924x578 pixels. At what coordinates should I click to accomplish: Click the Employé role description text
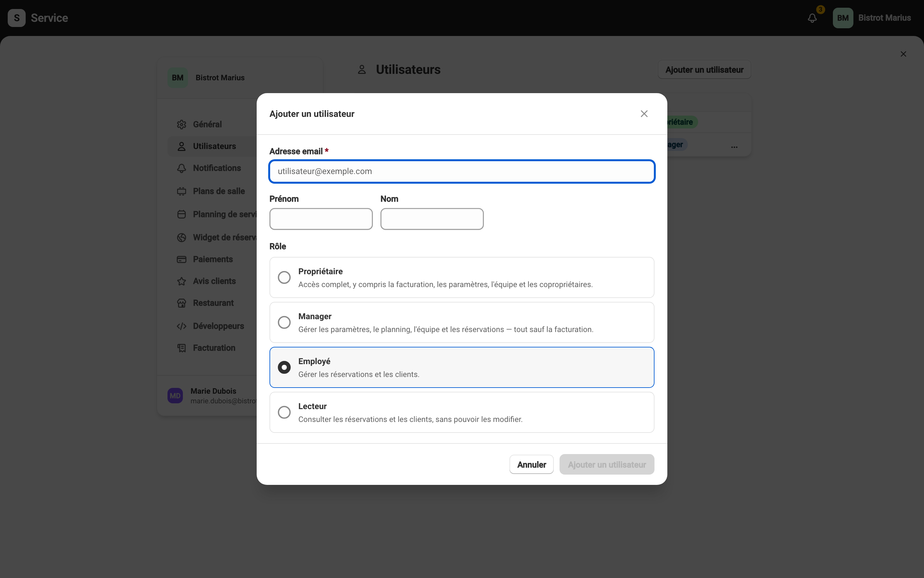coord(359,375)
